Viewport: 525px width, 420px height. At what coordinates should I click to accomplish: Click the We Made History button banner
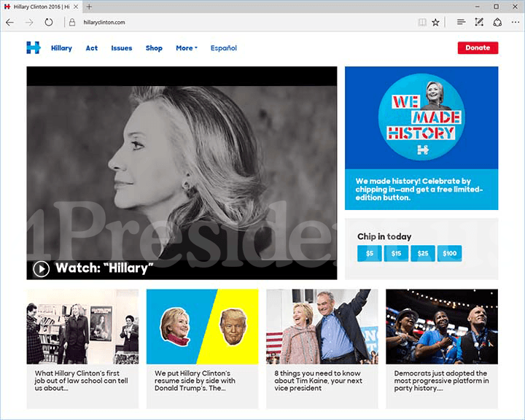421,117
